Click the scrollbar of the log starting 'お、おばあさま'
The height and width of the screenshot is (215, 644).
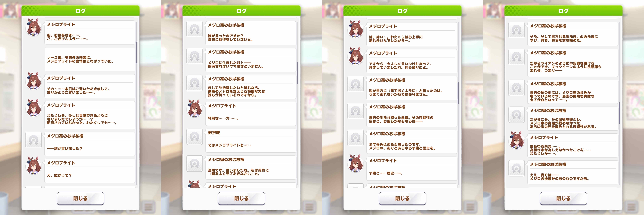(136, 53)
